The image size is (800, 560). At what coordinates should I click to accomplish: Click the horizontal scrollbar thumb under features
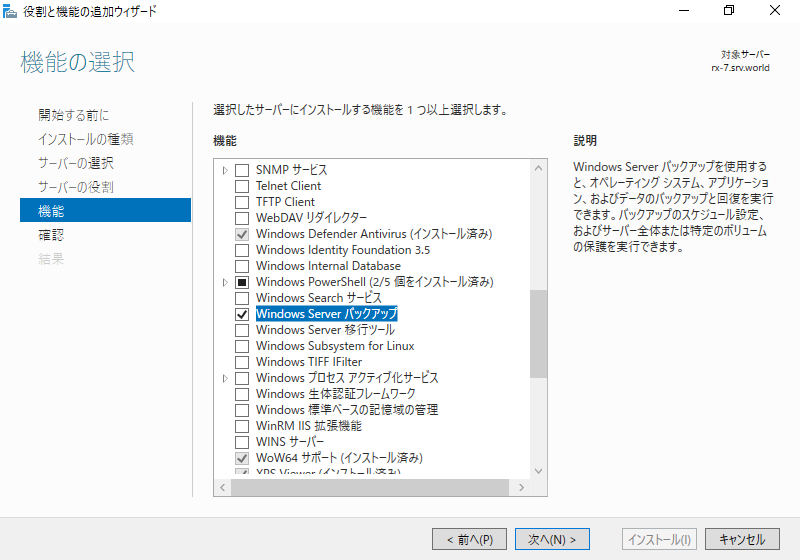pos(370,488)
